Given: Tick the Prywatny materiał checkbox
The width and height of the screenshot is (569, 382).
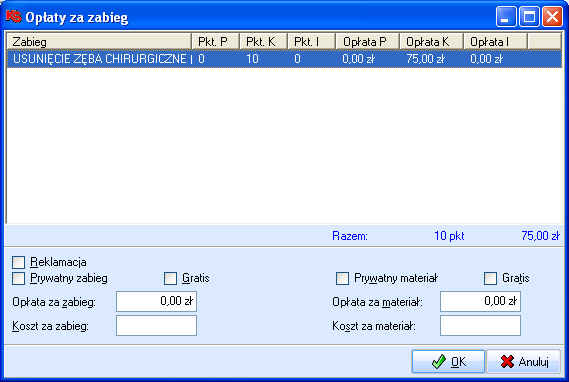Looking at the screenshot, I should coord(342,278).
